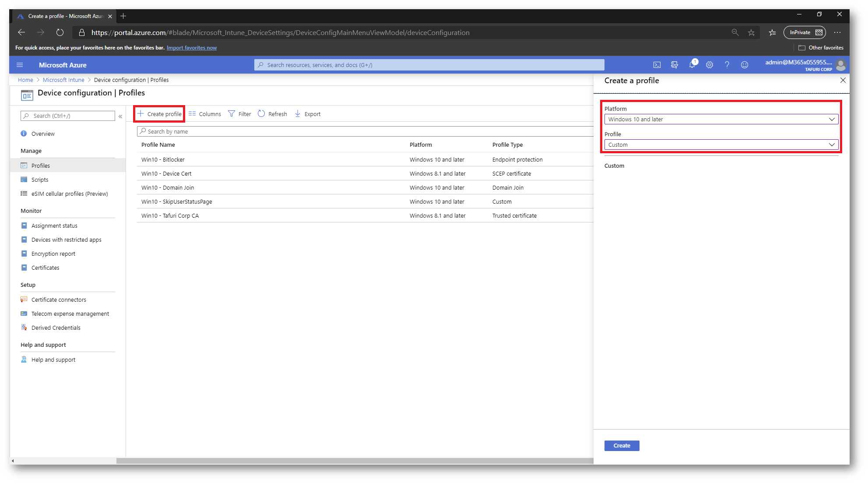Click the InPrivate indicator

point(805,32)
